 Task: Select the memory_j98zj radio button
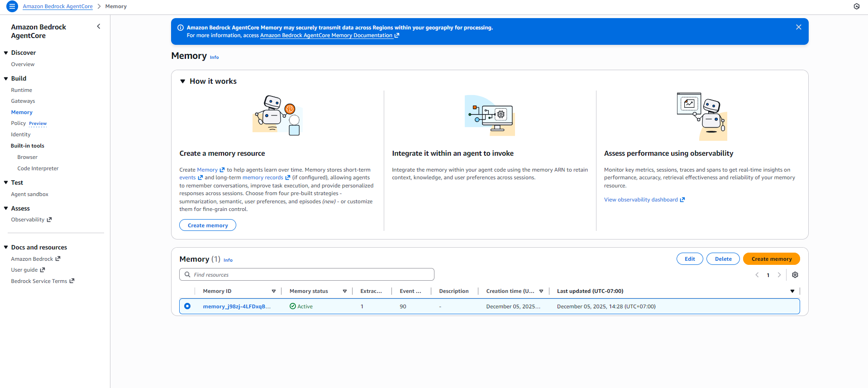coord(187,307)
